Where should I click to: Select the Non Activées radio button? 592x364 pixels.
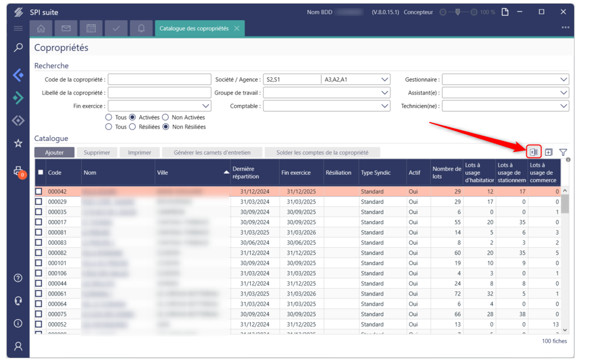166,118
